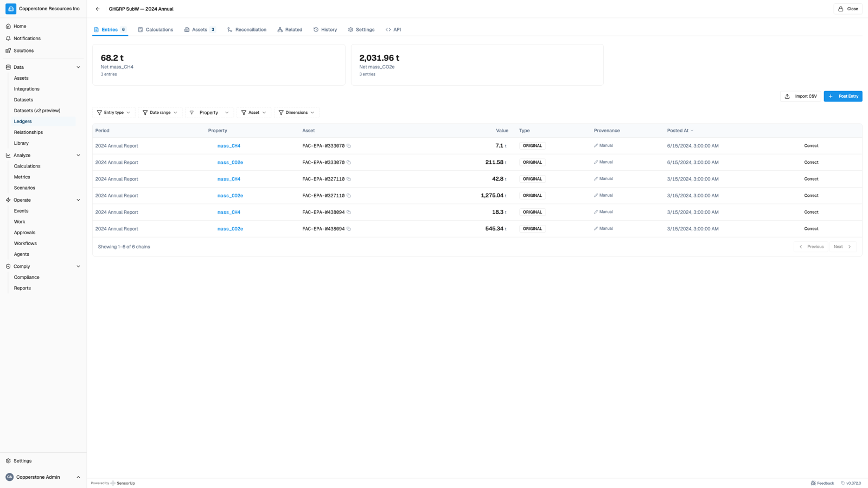Click the Feedback icon in footer
Screen dimensions: 868x488
pos(813,483)
